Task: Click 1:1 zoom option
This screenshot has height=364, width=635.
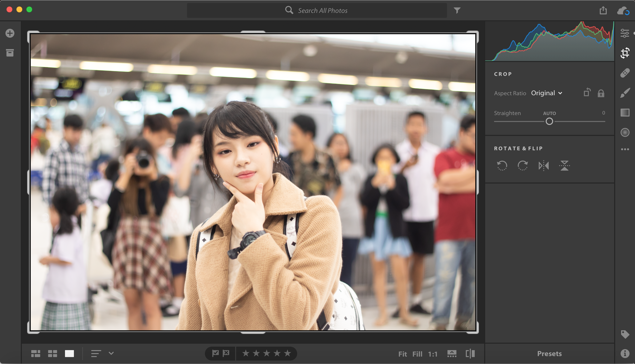Action: 433,354
